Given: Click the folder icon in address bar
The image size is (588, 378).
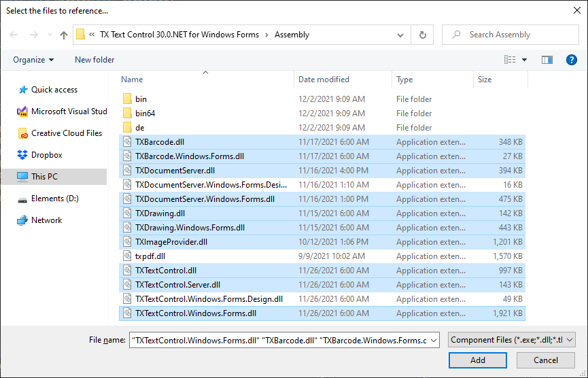Looking at the screenshot, I should [x=80, y=35].
